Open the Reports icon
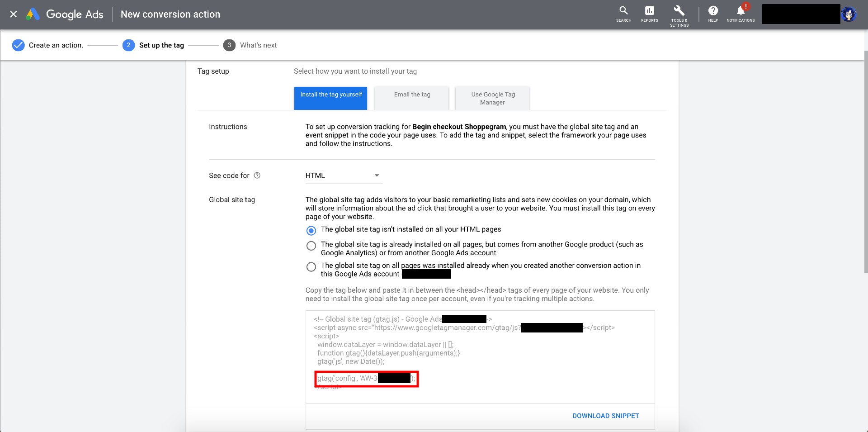 click(649, 14)
